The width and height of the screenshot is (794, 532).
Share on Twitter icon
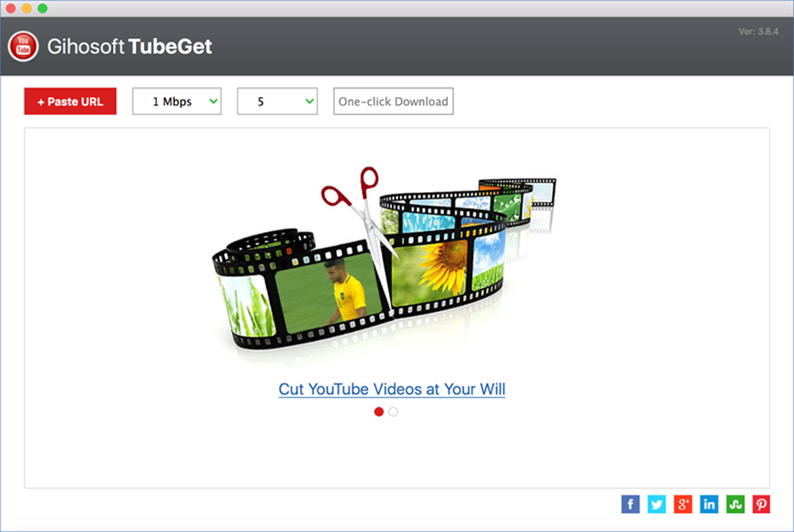[x=657, y=504]
